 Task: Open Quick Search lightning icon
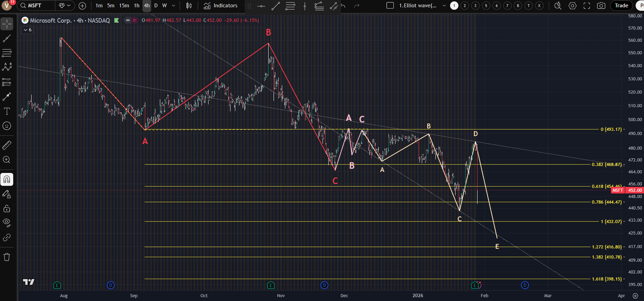pyautogui.click(x=558, y=6)
